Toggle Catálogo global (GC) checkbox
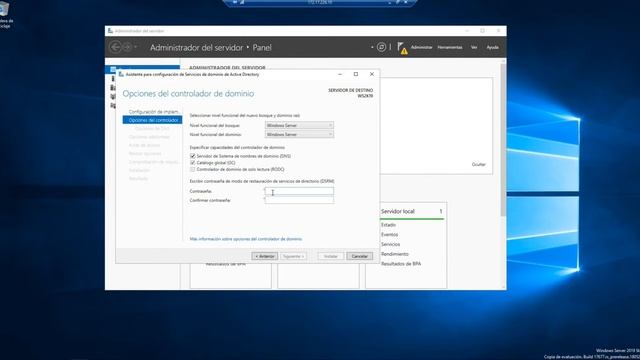The height and width of the screenshot is (360, 640). pos(193,162)
